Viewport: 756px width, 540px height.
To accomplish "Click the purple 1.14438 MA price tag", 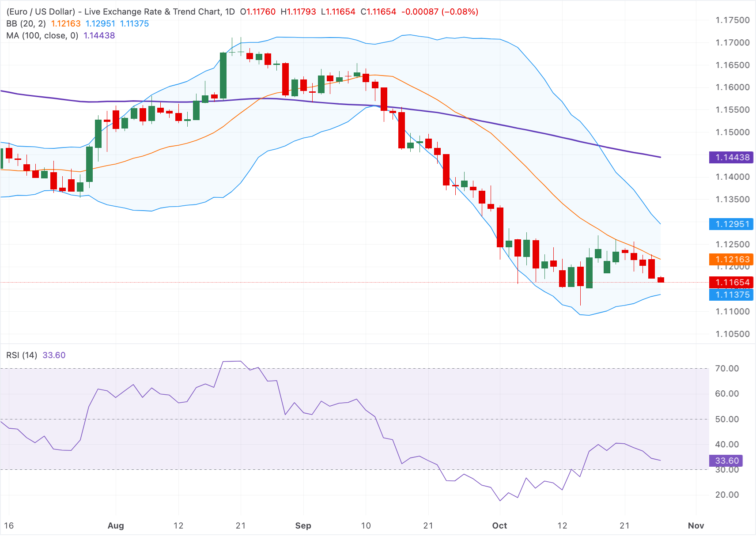I will (x=731, y=158).
